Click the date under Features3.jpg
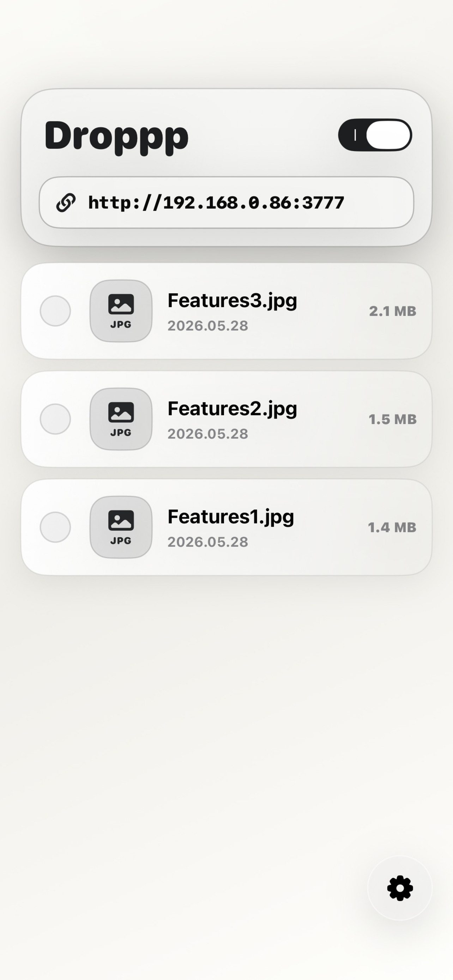453x980 pixels. coord(208,326)
